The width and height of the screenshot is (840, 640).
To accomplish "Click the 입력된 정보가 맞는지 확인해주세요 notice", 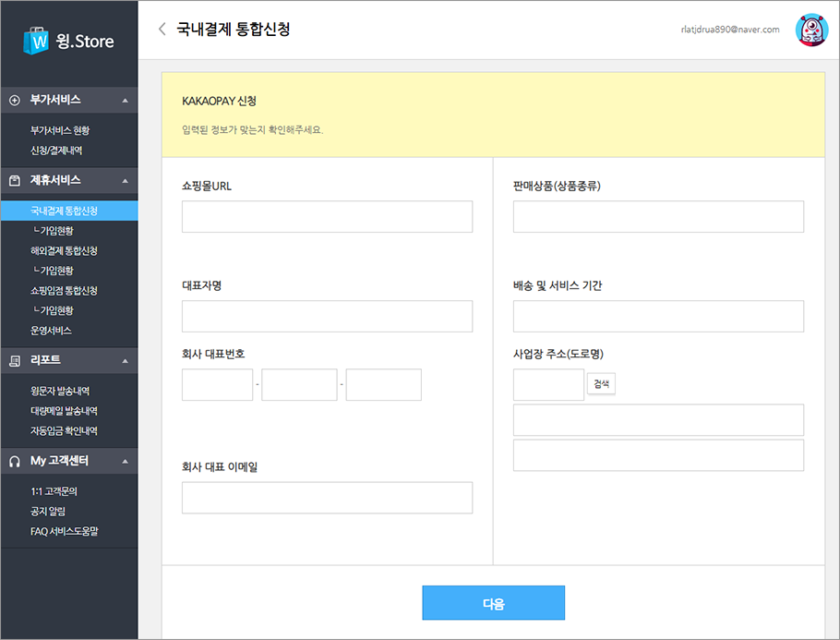I will (x=253, y=129).
